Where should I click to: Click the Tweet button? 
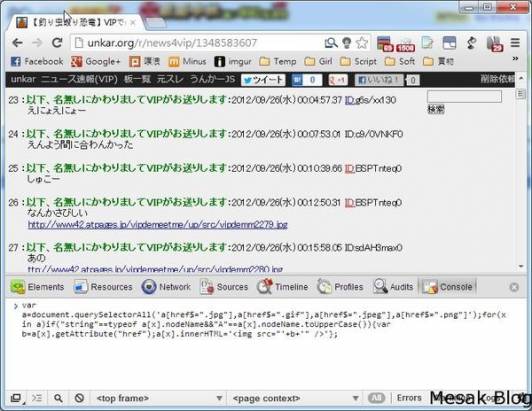[263, 80]
